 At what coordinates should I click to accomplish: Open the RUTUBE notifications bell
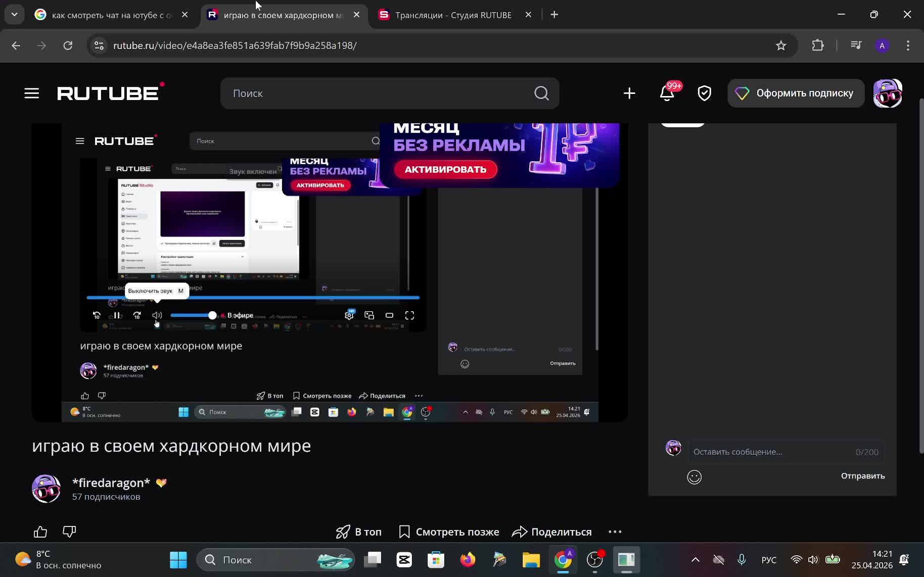click(667, 93)
